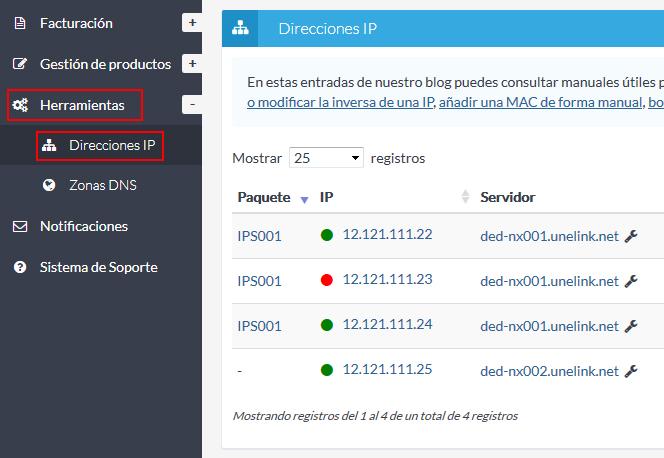Viewport: 664px width, 458px height.
Task: Click the 'Mostrando registros del 1 al 4' text
Action: coord(375,416)
